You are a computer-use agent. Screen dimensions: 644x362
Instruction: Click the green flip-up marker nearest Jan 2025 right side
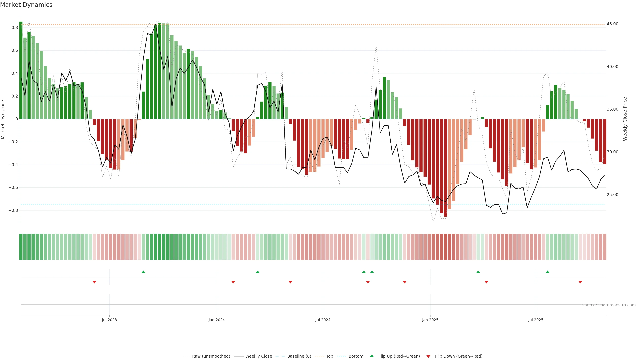point(478,272)
